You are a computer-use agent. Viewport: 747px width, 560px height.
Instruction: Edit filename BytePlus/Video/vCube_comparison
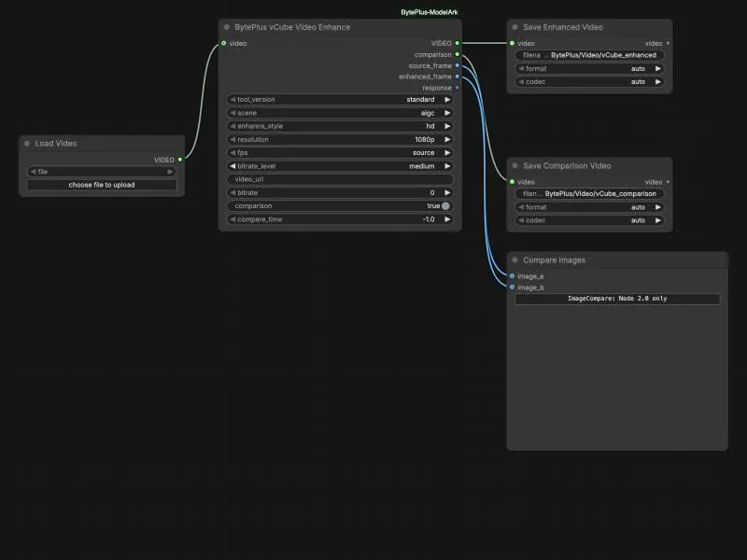(590, 194)
